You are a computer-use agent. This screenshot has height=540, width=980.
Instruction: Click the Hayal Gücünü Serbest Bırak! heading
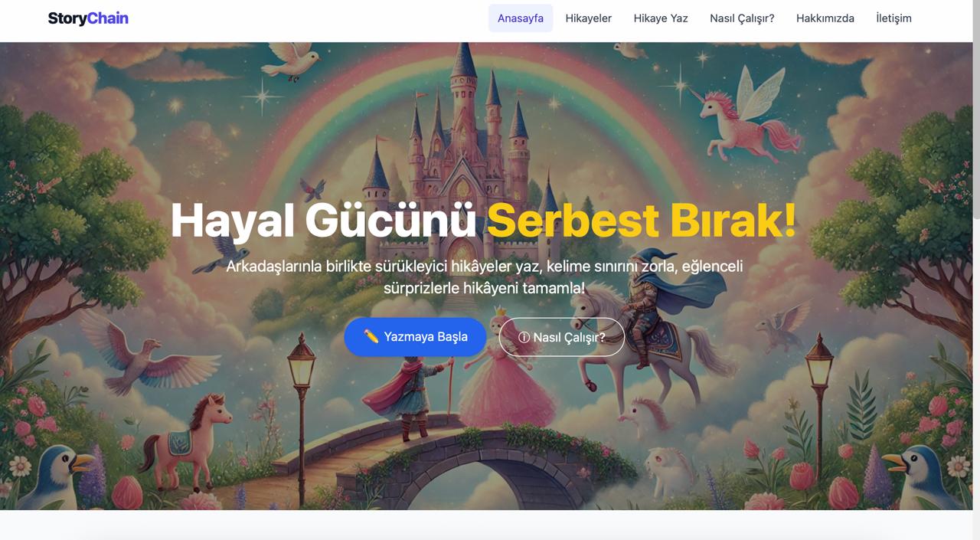pos(483,221)
